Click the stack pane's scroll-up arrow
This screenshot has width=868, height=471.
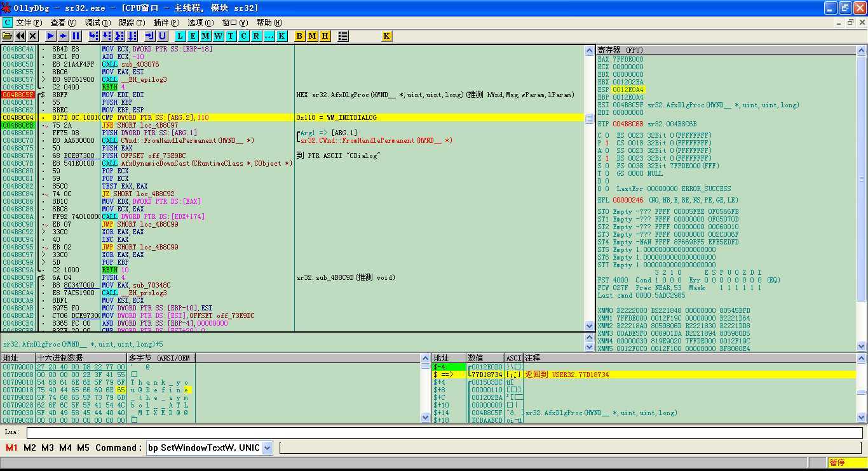pos(862,359)
